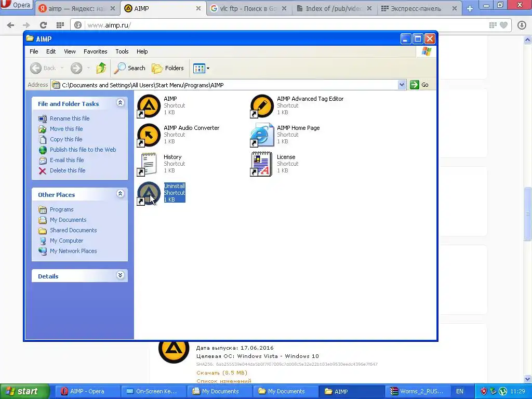Open the Help menu

(142, 51)
